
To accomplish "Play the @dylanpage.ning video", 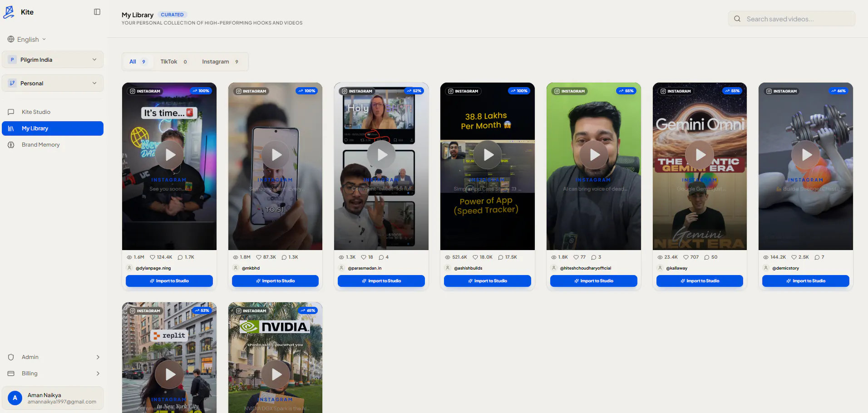I will click(x=169, y=155).
